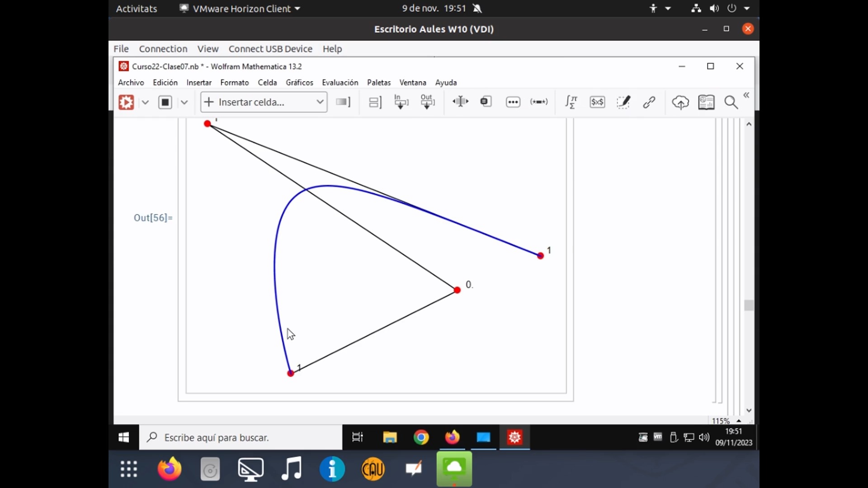Open VMware File menu
868x488 pixels.
[121, 48]
